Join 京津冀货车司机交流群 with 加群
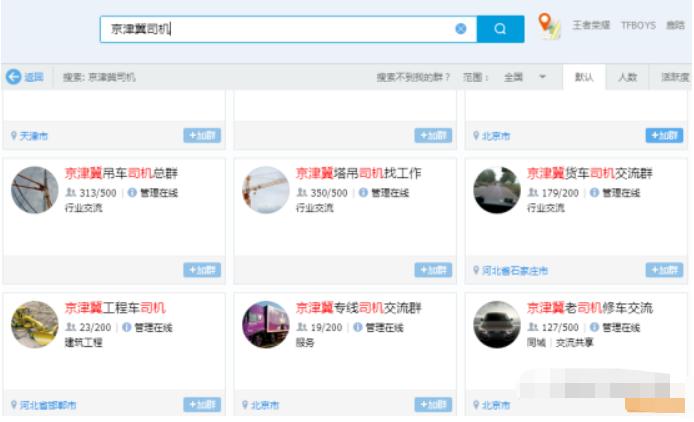The height and width of the screenshot is (422, 694). click(664, 270)
